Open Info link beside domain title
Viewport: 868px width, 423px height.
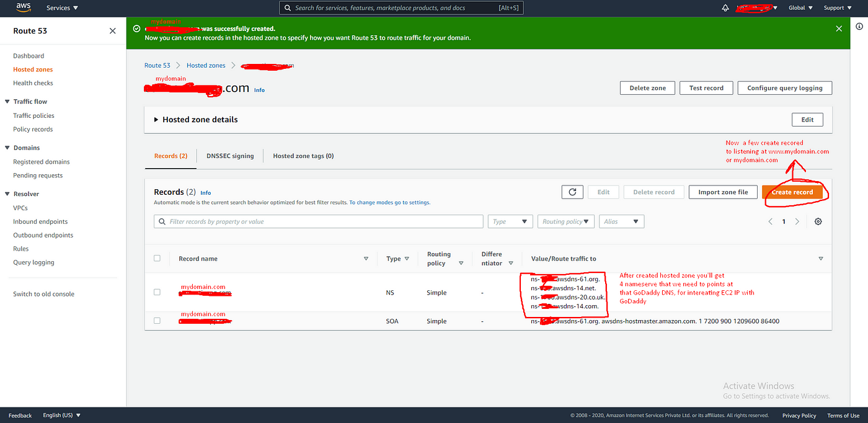tap(259, 90)
